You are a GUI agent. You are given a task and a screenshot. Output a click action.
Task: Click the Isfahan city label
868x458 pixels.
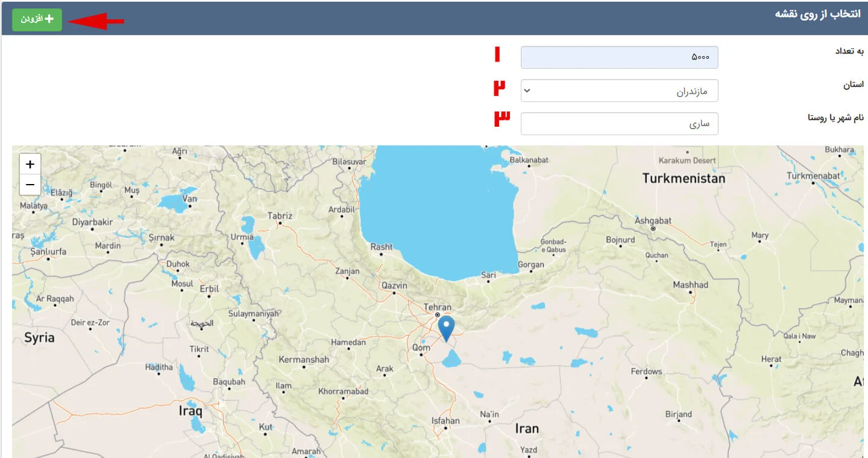click(445, 421)
